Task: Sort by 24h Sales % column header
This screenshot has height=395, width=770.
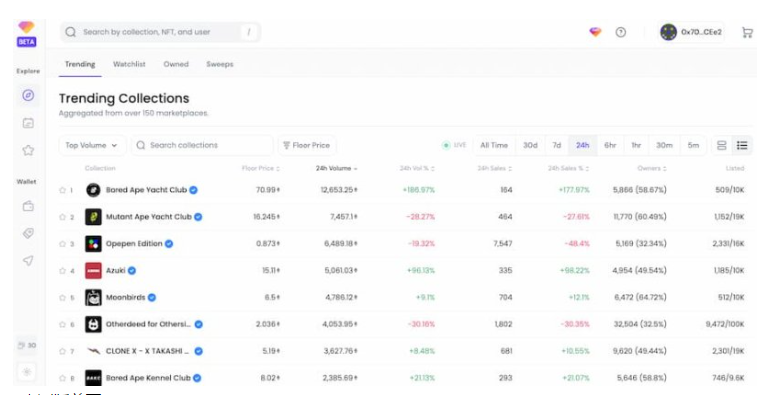Action: click(569, 169)
